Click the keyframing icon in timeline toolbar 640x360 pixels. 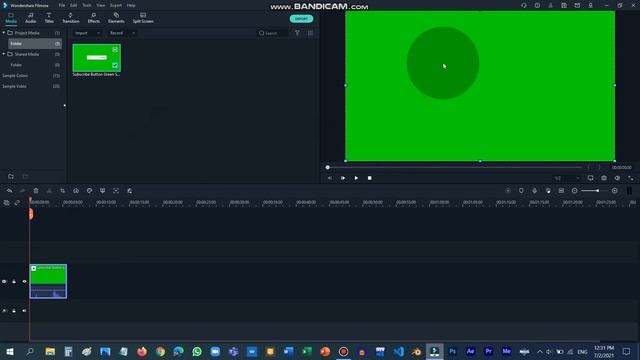[129, 191]
